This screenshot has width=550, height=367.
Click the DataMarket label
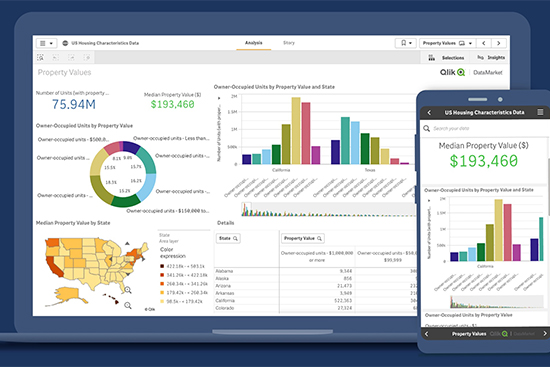click(x=488, y=73)
